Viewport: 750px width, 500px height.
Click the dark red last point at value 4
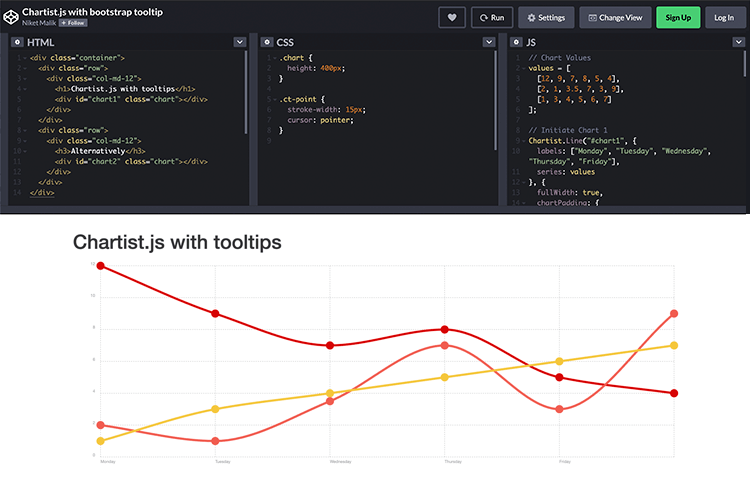tap(674, 393)
